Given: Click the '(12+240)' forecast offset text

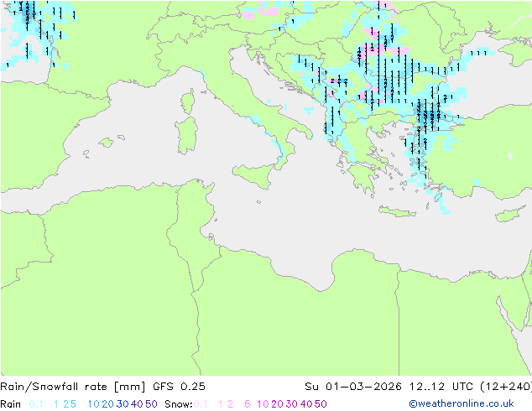Looking at the screenshot, I should [506, 387].
